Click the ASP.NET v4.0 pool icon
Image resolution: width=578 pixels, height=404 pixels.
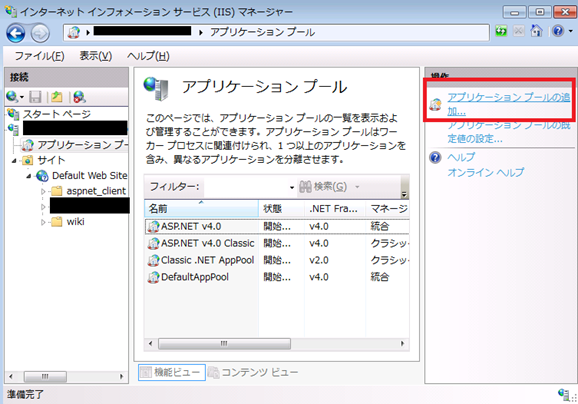coord(153,226)
